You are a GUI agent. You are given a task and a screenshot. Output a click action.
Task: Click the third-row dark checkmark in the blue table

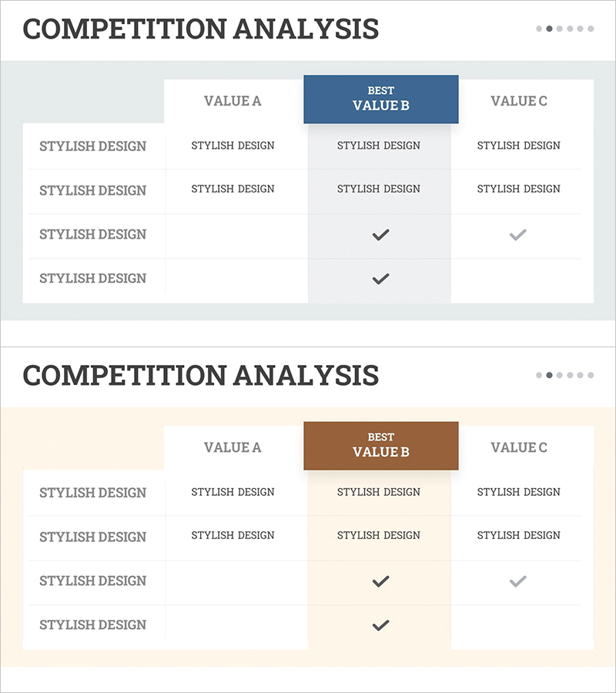click(380, 236)
